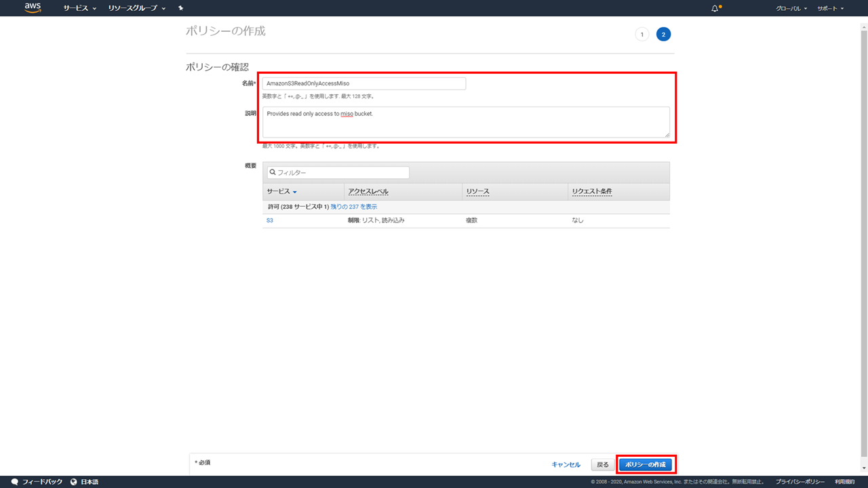The width and height of the screenshot is (868, 488).
Task: Open the サービス menu
Action: [79, 8]
